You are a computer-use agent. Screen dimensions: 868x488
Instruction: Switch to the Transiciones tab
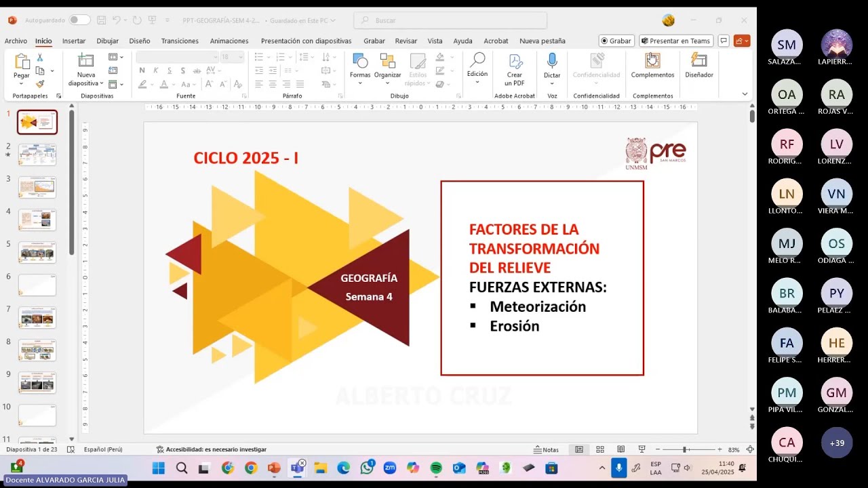(180, 41)
